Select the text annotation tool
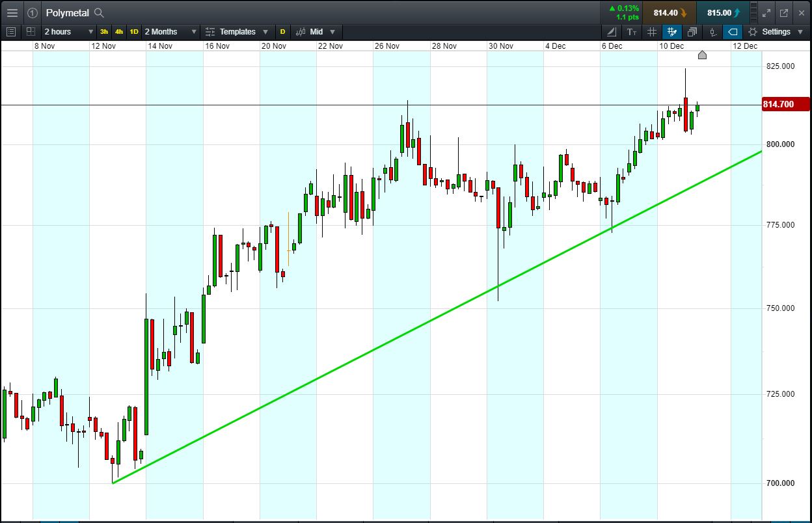 [x=632, y=31]
